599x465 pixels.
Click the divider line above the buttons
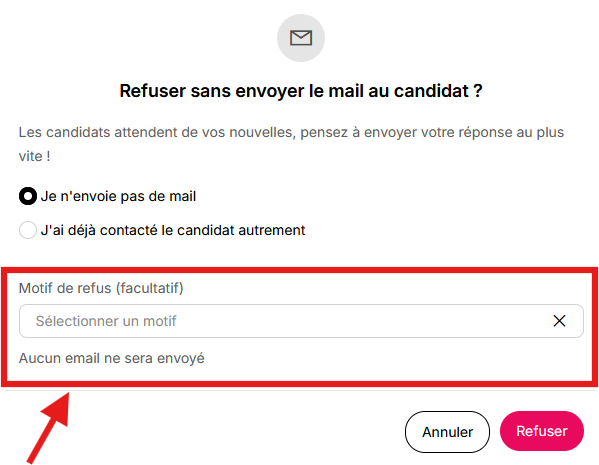tap(301, 390)
